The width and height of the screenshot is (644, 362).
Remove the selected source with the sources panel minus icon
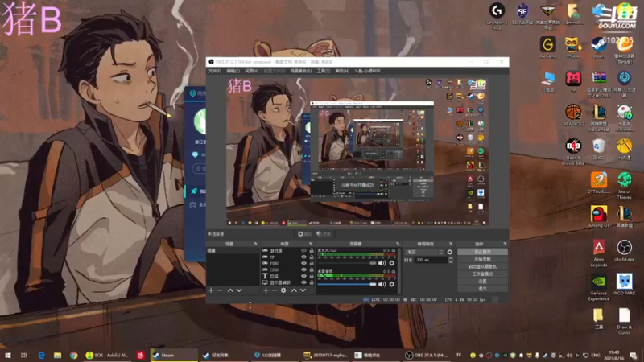pyautogui.click(x=275, y=290)
